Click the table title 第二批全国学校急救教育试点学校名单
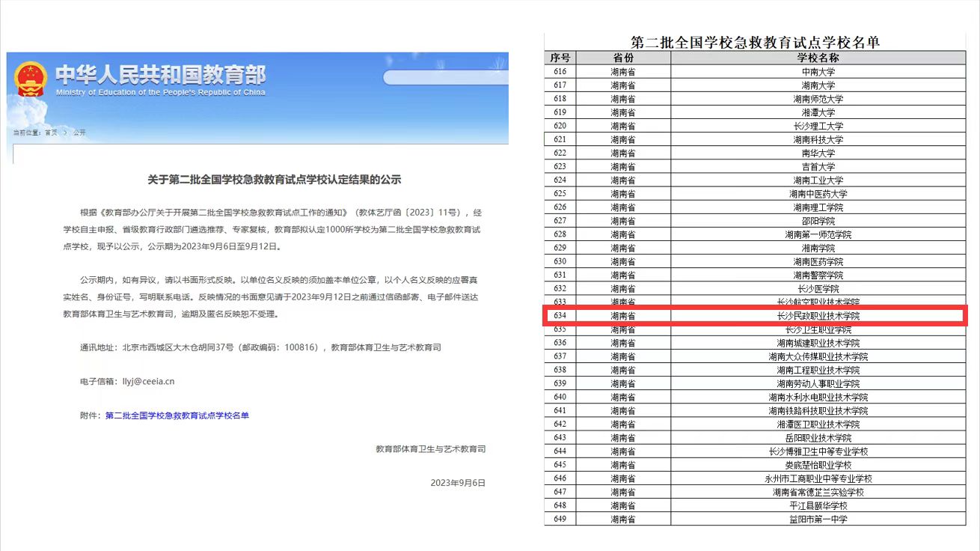Image resolution: width=980 pixels, height=551 pixels. pos(756,42)
